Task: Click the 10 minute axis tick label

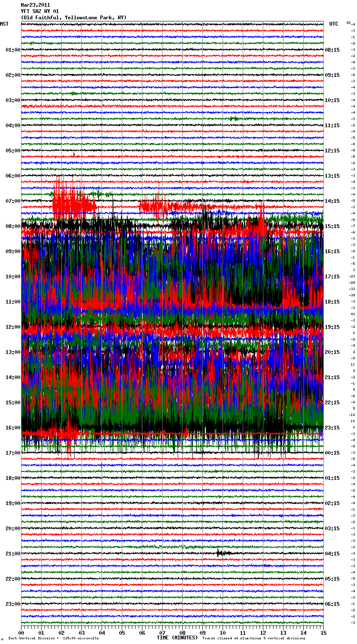Action: (x=223, y=633)
